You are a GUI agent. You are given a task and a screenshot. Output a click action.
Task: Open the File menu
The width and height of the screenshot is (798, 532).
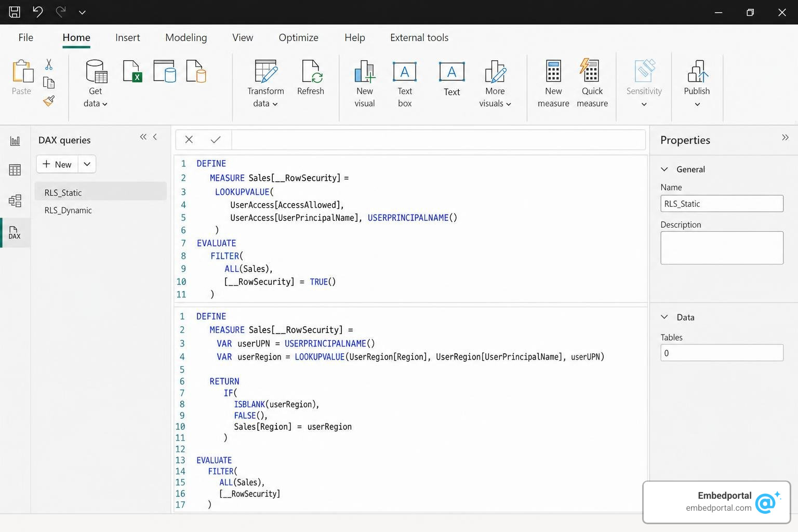point(26,37)
